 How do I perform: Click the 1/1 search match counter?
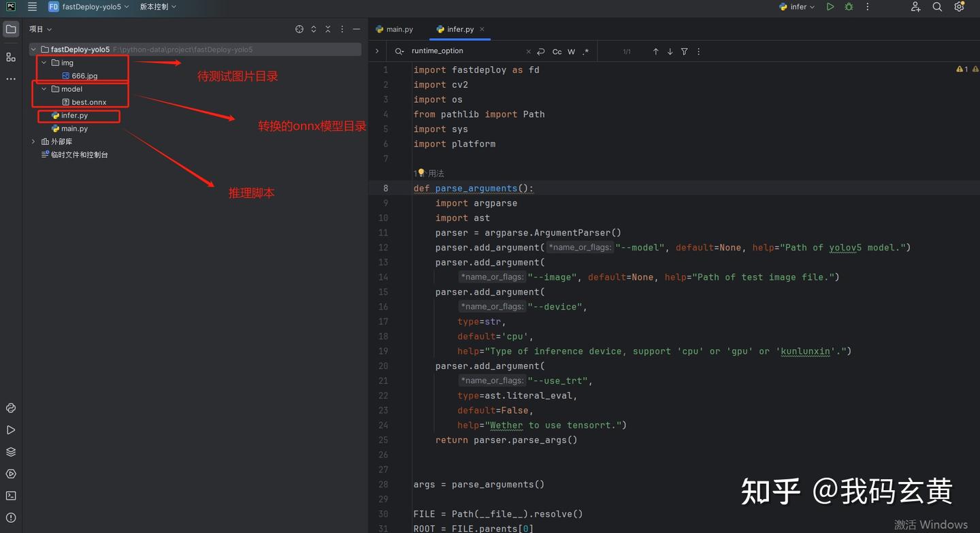(627, 52)
